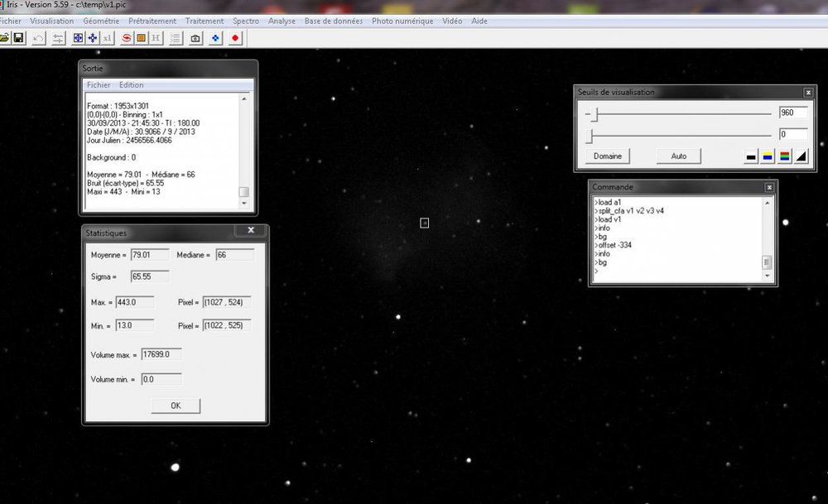This screenshot has height=504, width=828.
Task: Click the Sortie window scroll up arrow
Action: click(x=244, y=98)
